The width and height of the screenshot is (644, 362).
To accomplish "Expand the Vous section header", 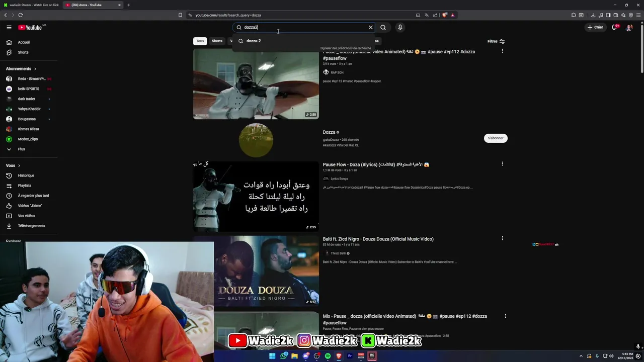I will coord(13,165).
